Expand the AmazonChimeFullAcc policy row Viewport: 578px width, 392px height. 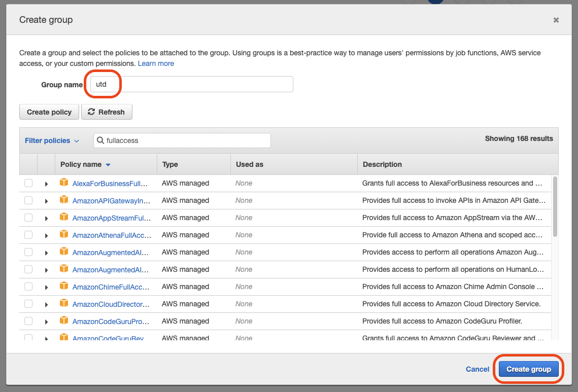click(46, 288)
